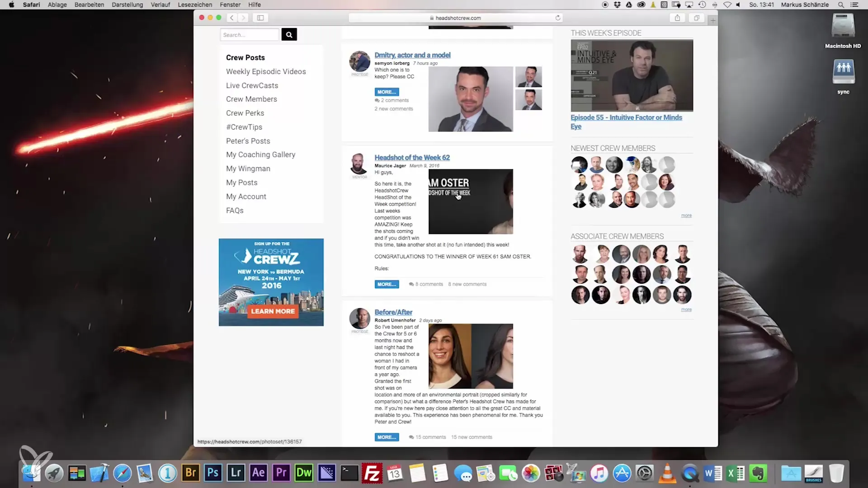Open the Before/After post title
868x488 pixels.
[x=393, y=312]
